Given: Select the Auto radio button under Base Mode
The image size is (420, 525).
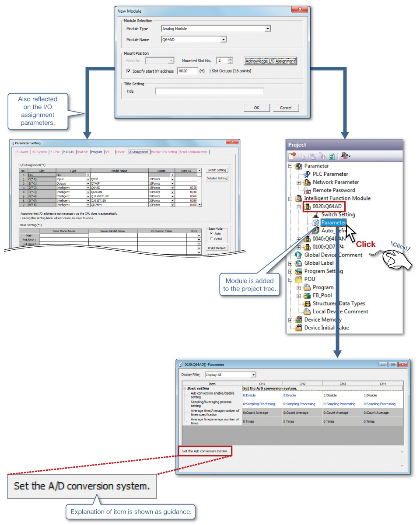Looking at the screenshot, I should click(x=212, y=233).
